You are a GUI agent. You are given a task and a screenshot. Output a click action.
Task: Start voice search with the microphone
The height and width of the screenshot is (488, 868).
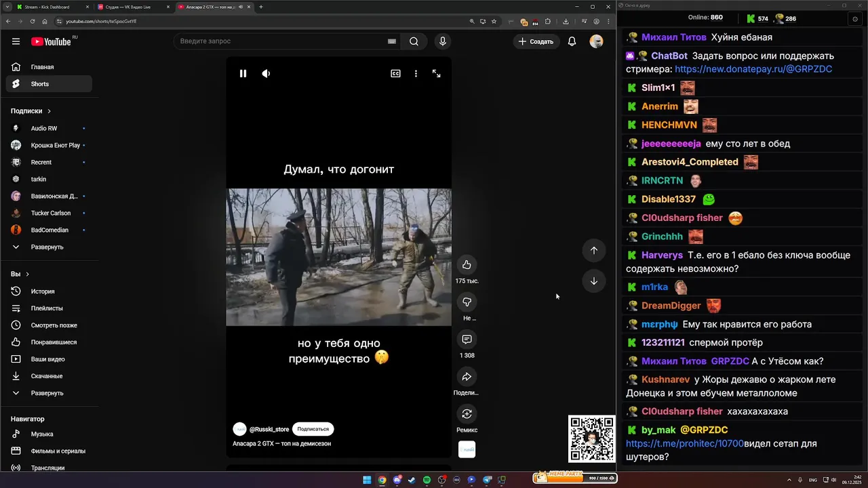(x=443, y=41)
